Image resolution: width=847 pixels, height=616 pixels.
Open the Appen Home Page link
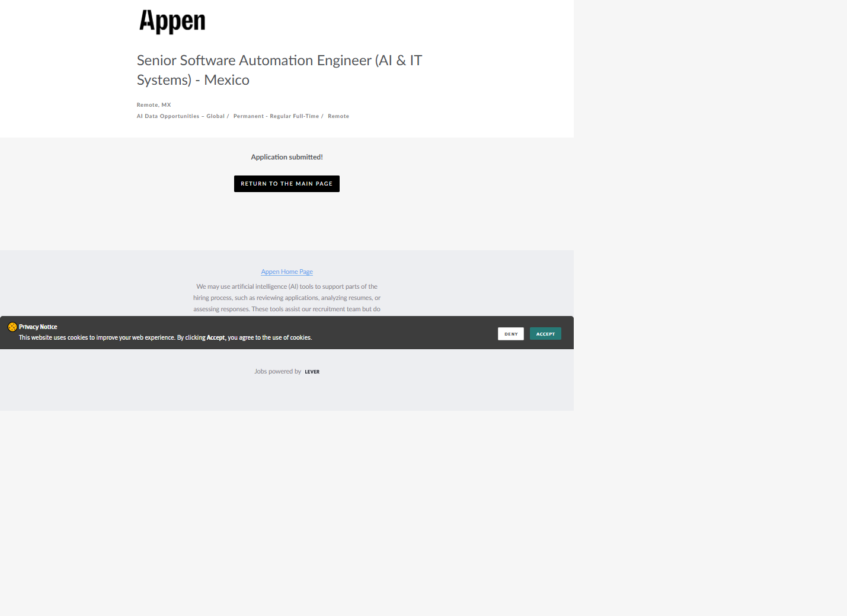pyautogui.click(x=287, y=272)
